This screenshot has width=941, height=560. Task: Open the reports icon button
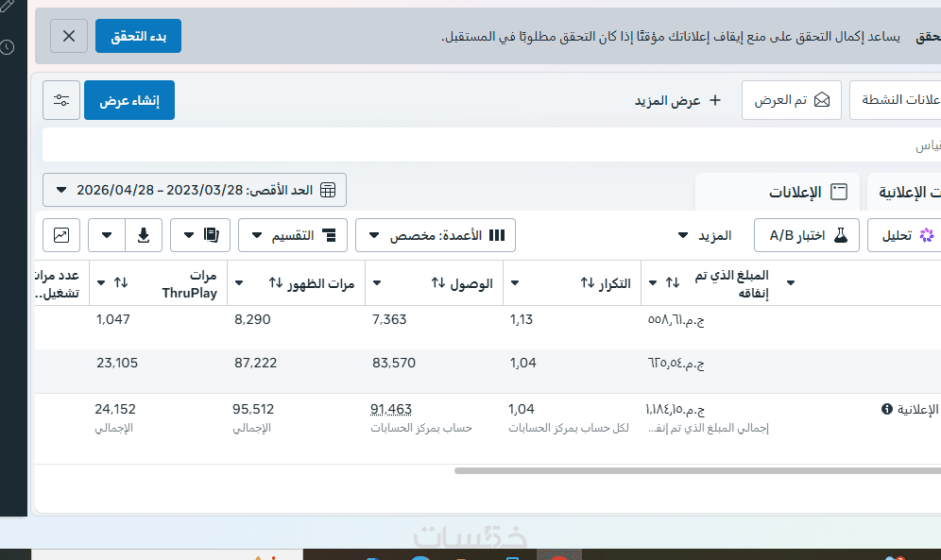(x=200, y=235)
